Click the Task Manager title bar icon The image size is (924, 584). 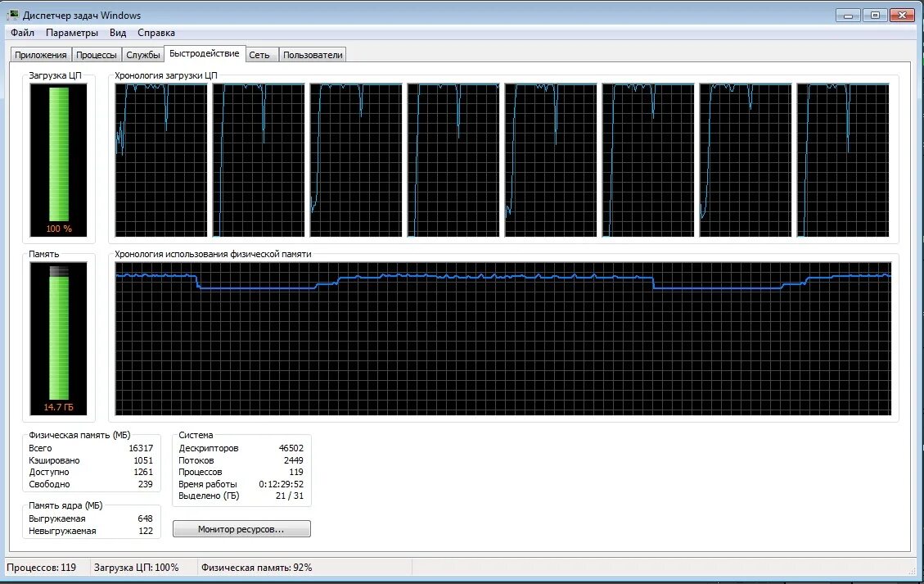(12, 15)
